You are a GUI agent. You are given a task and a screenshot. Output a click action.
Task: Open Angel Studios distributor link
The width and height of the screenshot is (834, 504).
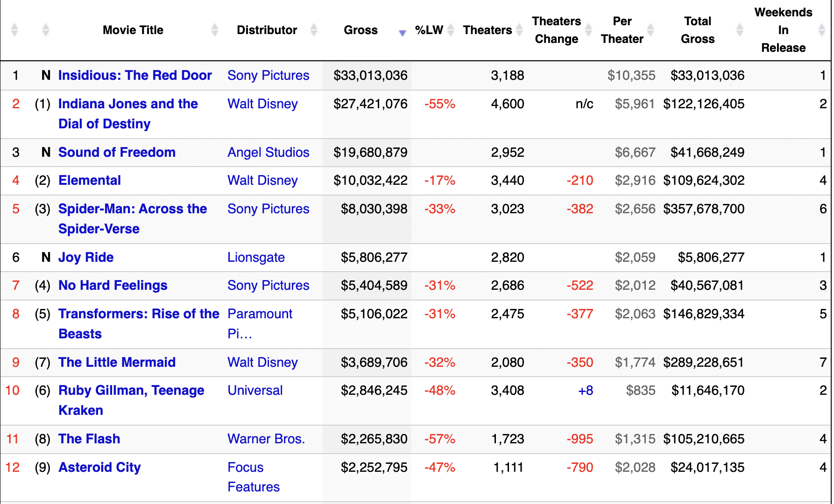[269, 153]
